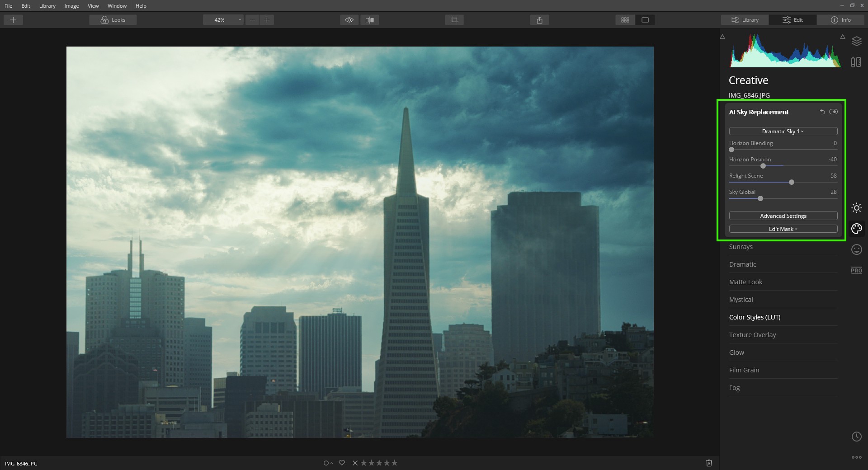Adjust the Horizon Blending slider

pos(783,150)
